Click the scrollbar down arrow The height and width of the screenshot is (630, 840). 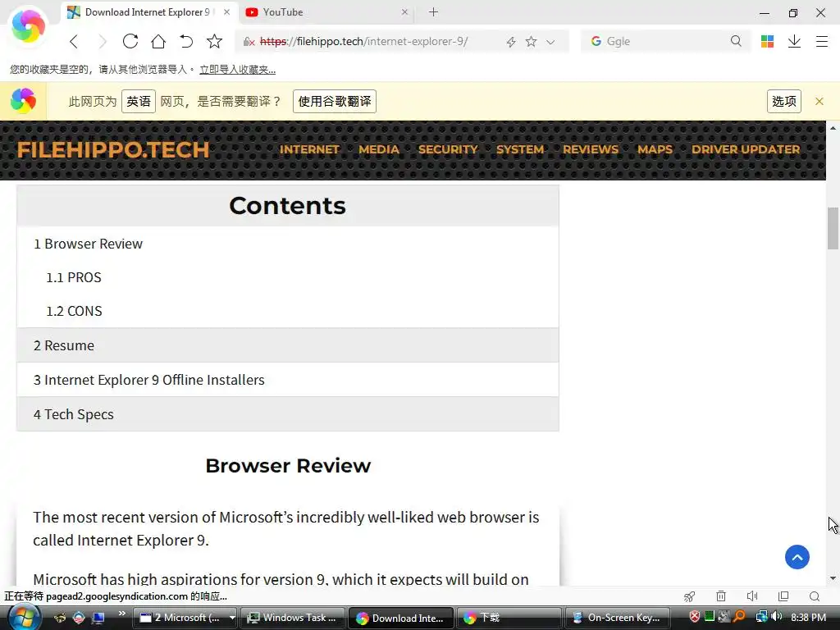(x=833, y=578)
